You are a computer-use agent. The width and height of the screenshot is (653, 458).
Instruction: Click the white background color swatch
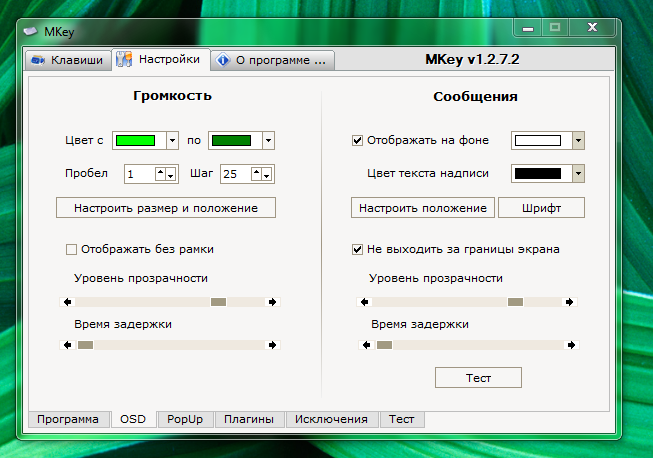tap(540, 141)
